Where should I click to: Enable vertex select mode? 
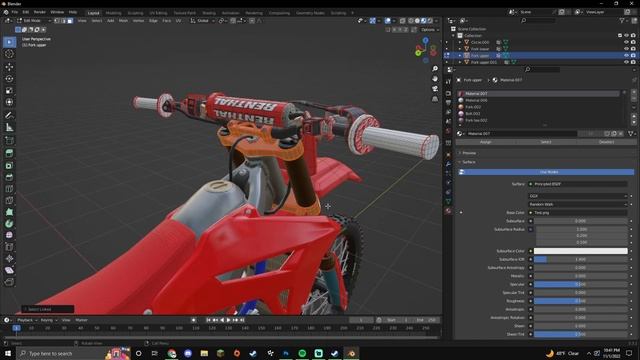coord(57,20)
